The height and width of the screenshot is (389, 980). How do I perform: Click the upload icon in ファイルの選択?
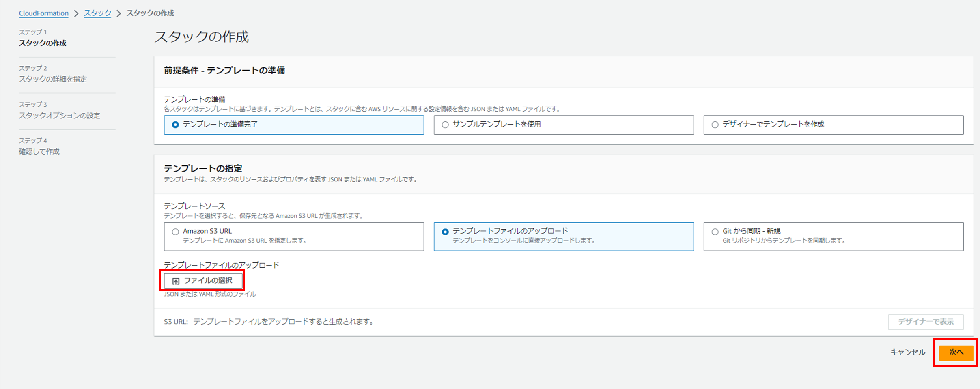click(x=176, y=281)
